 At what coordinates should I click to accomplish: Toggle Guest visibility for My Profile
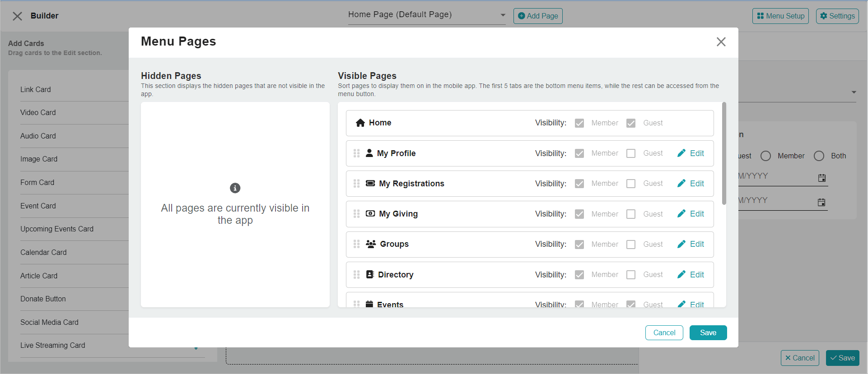(631, 153)
